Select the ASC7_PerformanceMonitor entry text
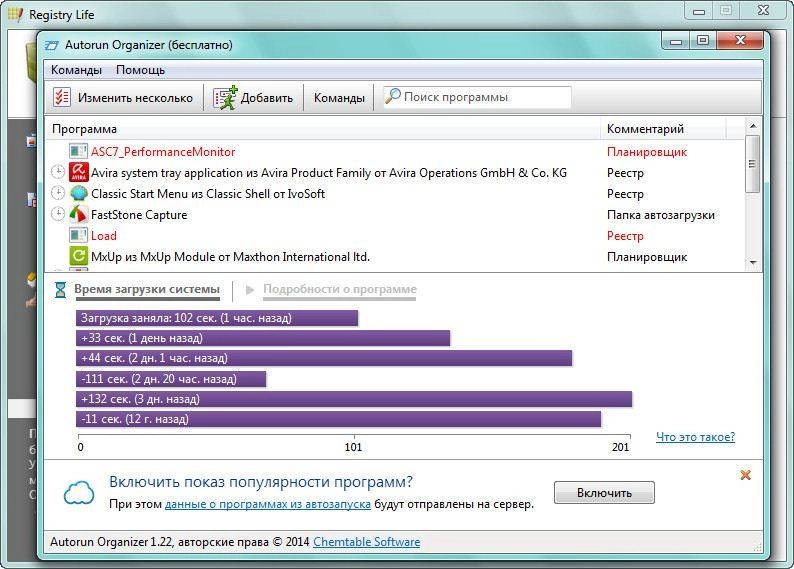Image resolution: width=794 pixels, height=569 pixels. click(163, 151)
